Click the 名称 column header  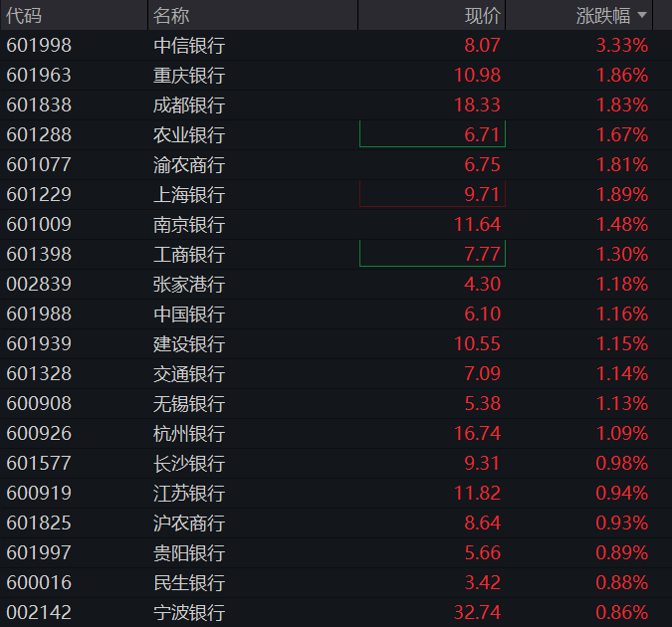pos(171,16)
